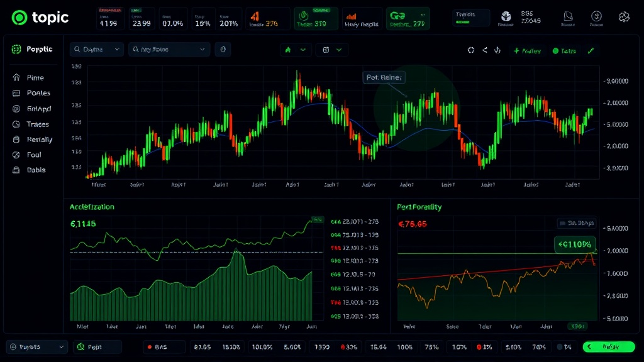Select the Pinte menu item
The width and height of the screenshot is (644, 362).
point(35,77)
